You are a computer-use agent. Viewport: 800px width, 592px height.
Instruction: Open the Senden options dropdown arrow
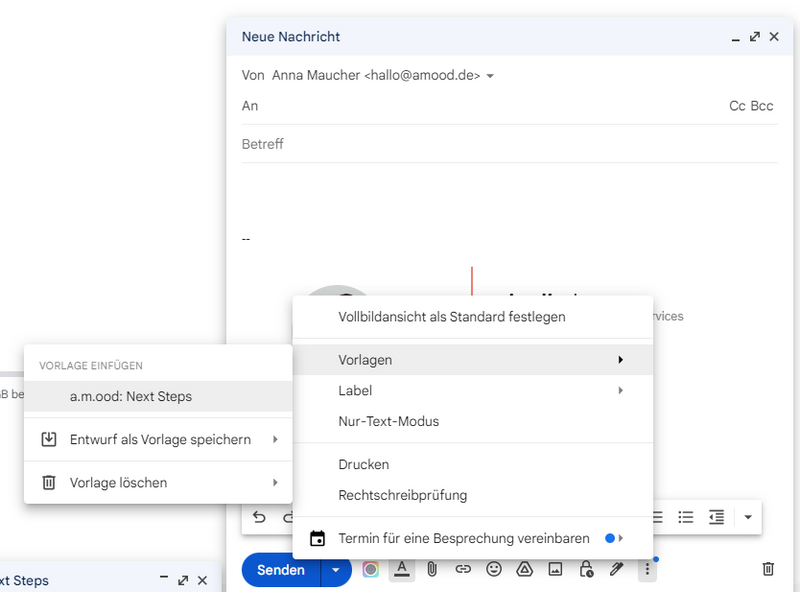pos(336,569)
